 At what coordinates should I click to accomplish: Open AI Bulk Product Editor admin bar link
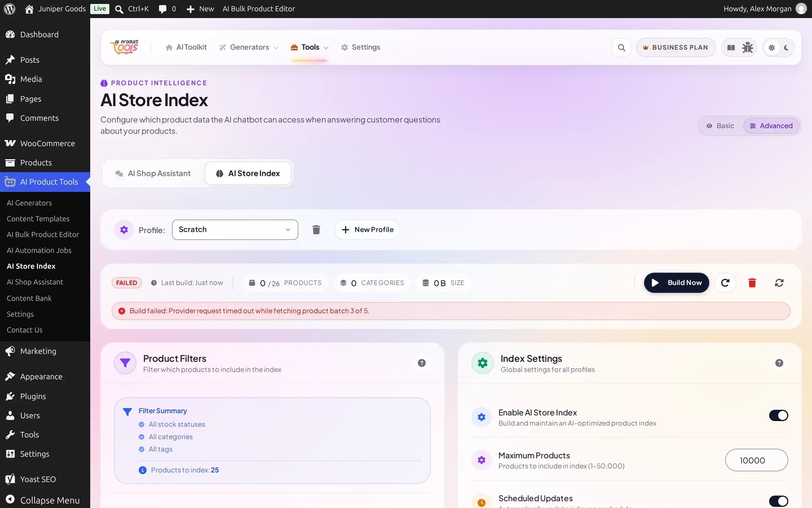point(259,9)
